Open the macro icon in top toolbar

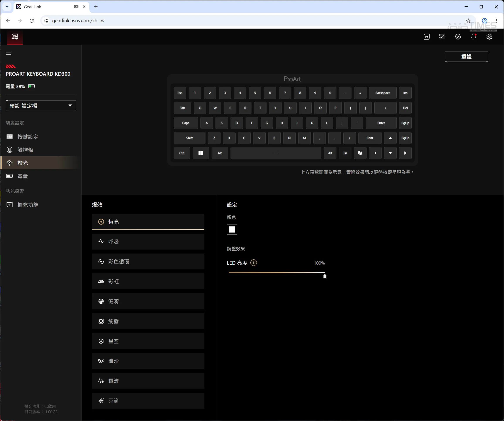tap(426, 37)
